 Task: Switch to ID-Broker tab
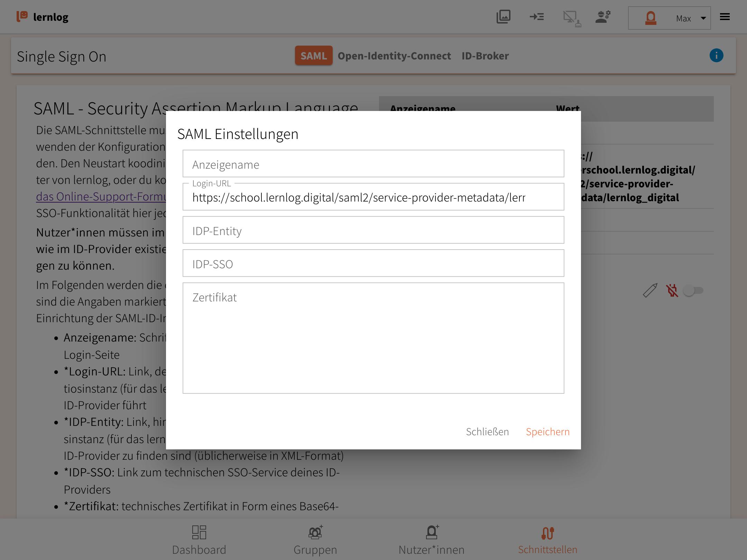pyautogui.click(x=485, y=56)
